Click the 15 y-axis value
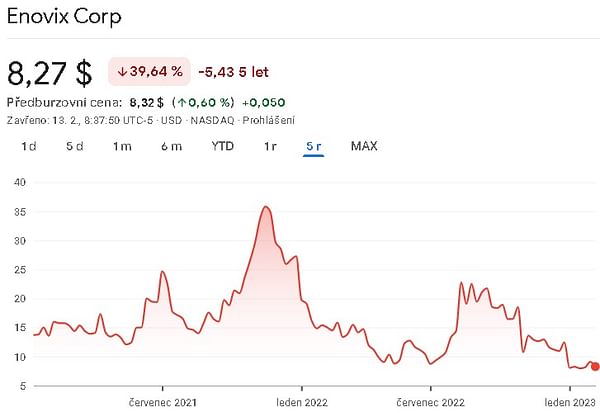The height and width of the screenshot is (413, 600). tap(20, 328)
